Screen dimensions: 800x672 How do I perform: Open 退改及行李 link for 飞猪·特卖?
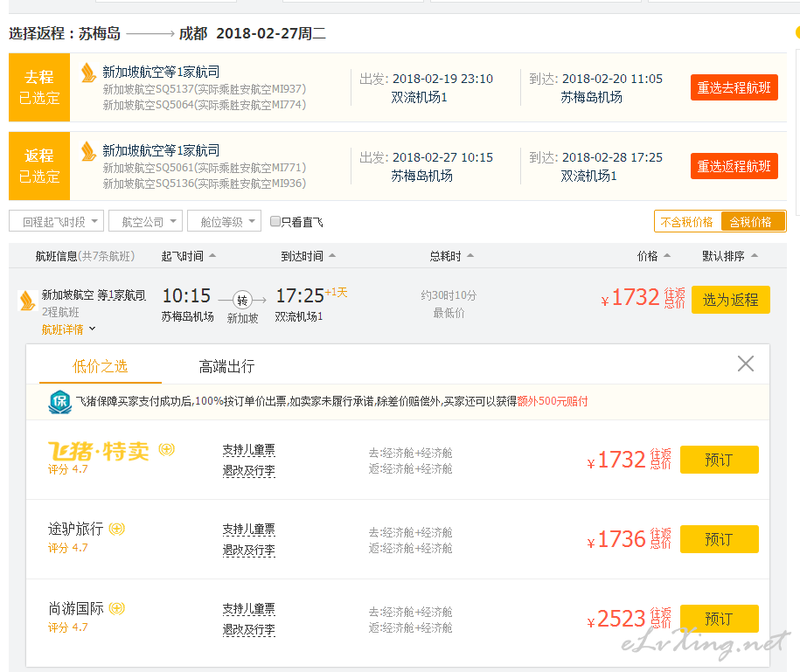(x=249, y=471)
